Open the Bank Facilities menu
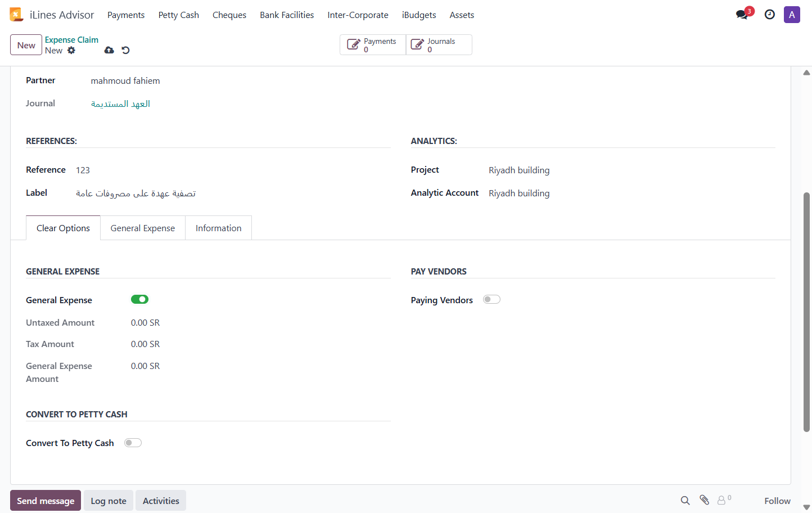Image resolution: width=812 pixels, height=513 pixels. (287, 15)
